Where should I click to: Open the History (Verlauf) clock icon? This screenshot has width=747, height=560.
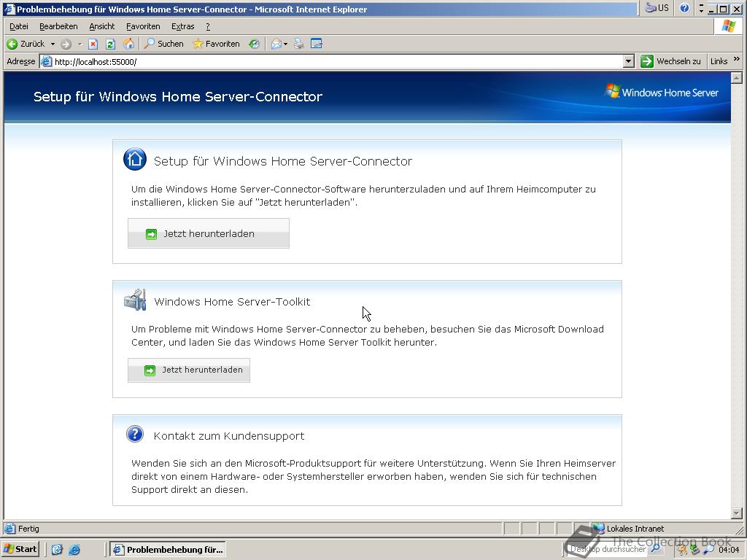pyautogui.click(x=254, y=44)
